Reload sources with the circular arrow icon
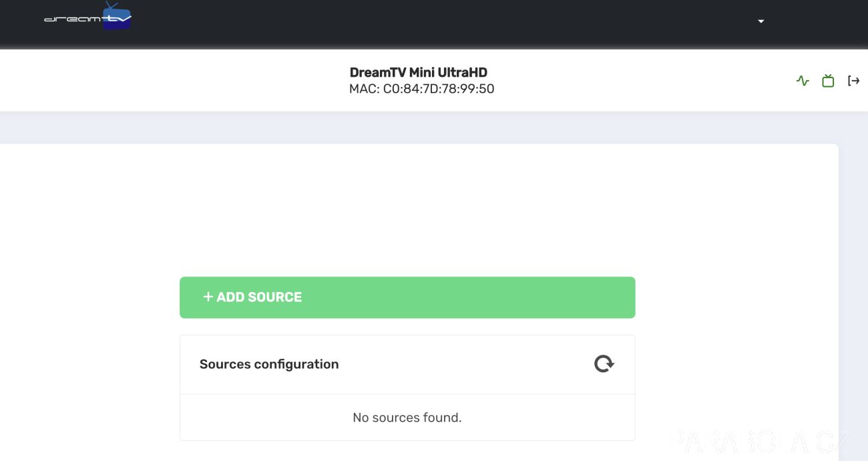The width and height of the screenshot is (868, 461). click(x=604, y=364)
